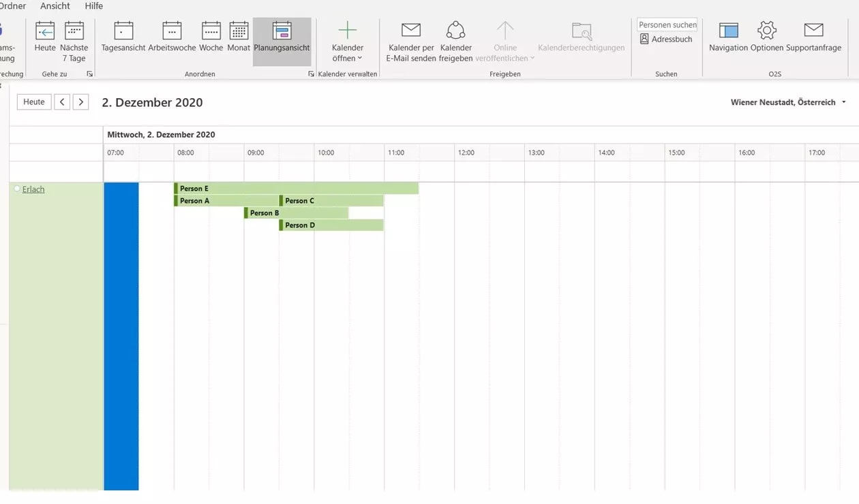
Task: Select the Person E appointment bar
Action: coord(297,189)
